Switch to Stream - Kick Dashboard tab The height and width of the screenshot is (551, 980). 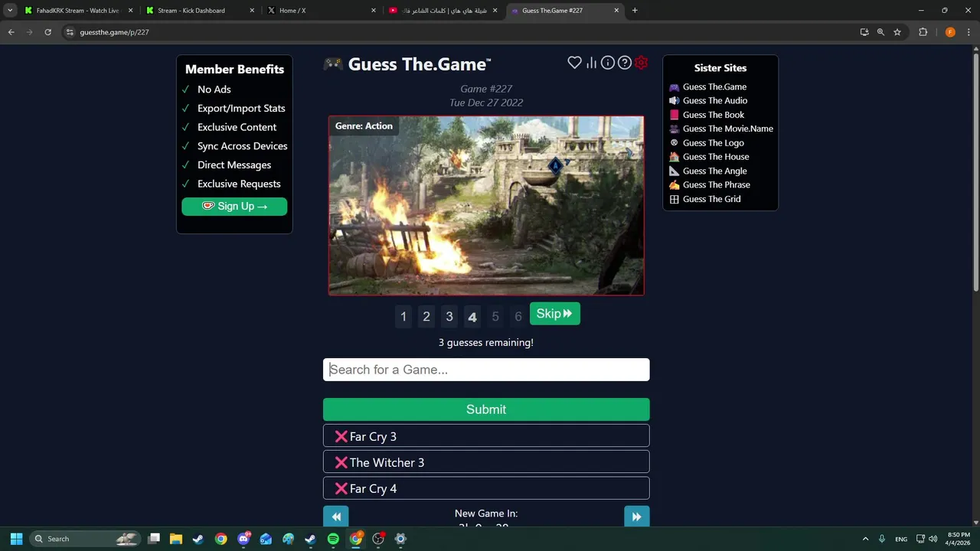(199, 11)
